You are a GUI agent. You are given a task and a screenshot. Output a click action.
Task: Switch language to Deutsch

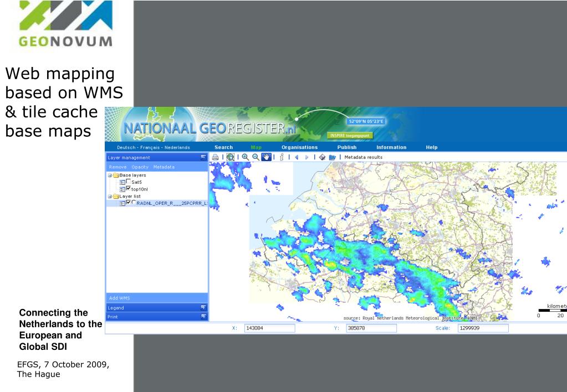pos(126,147)
